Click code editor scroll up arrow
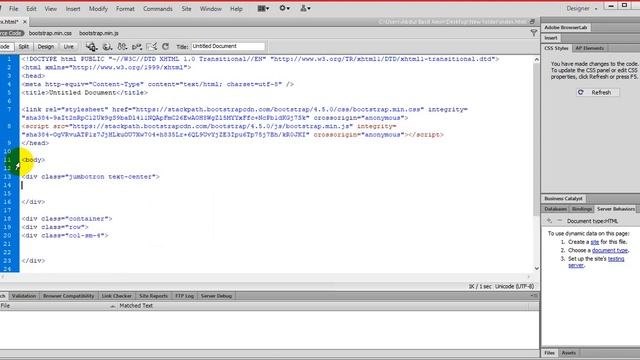 point(536,60)
